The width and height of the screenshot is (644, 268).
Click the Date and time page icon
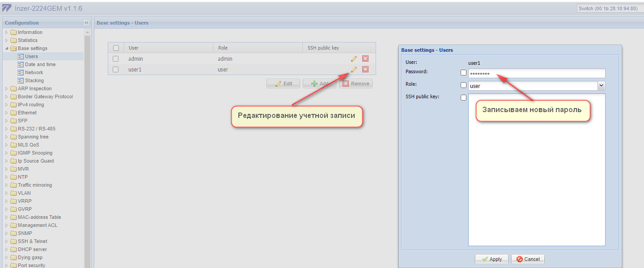click(21, 64)
